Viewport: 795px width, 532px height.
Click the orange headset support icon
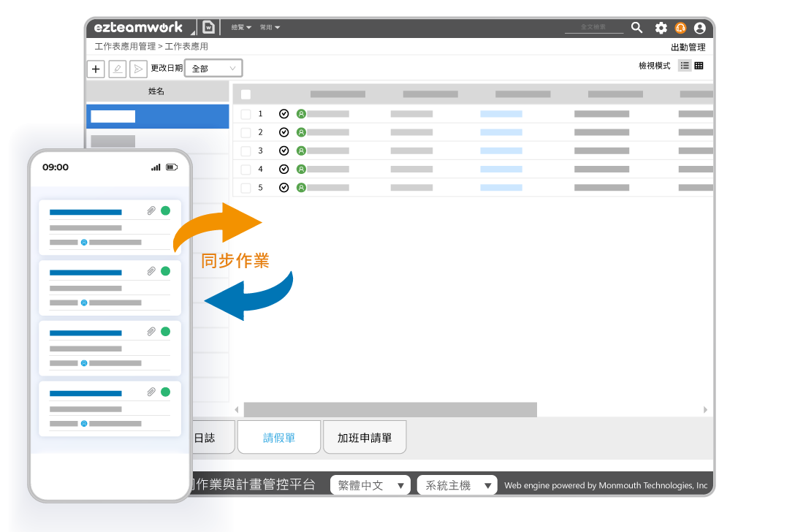(x=680, y=28)
